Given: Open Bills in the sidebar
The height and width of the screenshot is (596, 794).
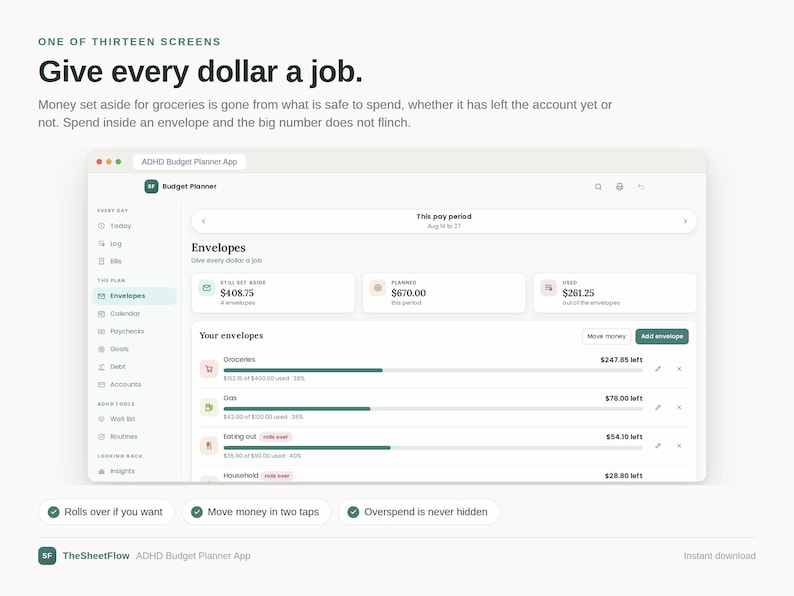Looking at the screenshot, I should click(x=134, y=261).
